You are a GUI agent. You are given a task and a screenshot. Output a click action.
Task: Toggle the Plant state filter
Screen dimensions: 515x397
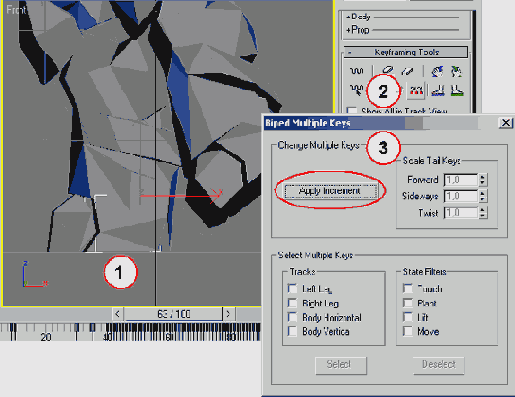point(408,303)
